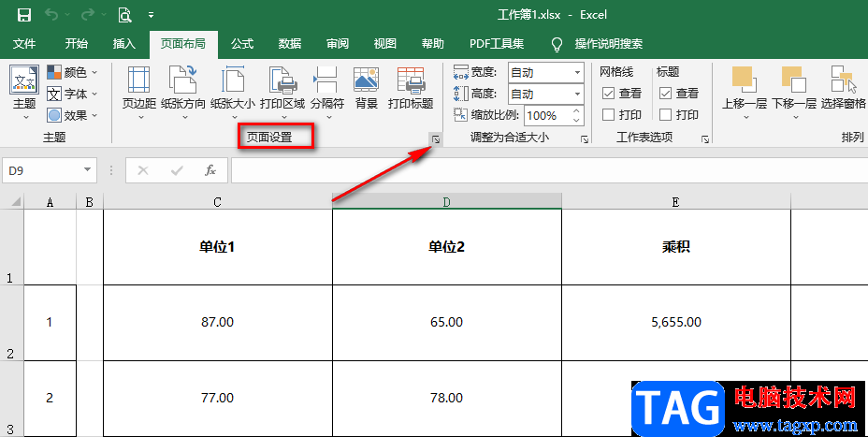Click the Save icon in quick access toolbar
This screenshot has width=868, height=437.
point(23,15)
